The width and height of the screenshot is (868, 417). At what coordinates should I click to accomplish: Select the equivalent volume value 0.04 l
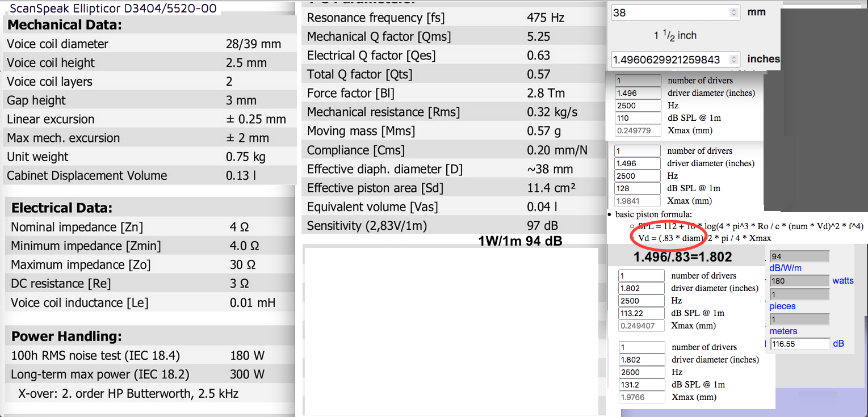pos(542,207)
